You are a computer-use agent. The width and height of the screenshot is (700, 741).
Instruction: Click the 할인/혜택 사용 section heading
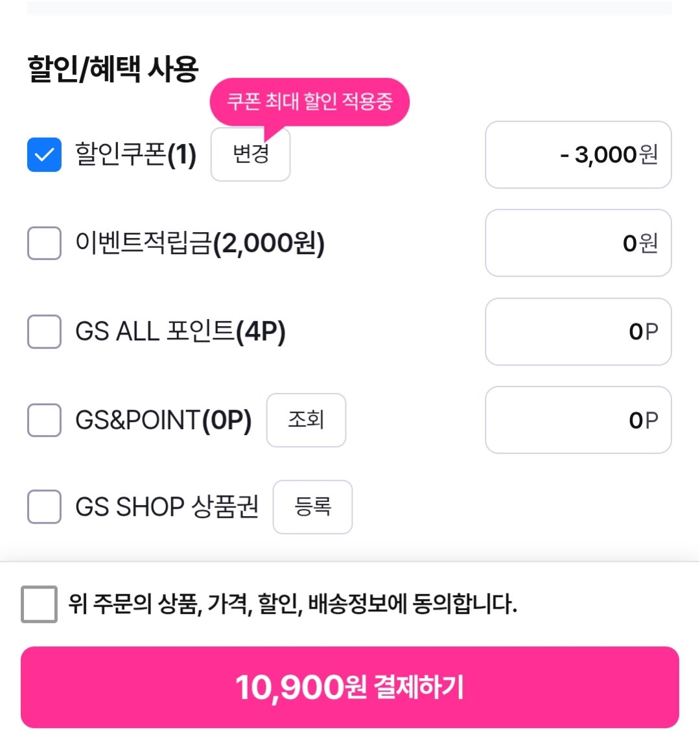113,69
